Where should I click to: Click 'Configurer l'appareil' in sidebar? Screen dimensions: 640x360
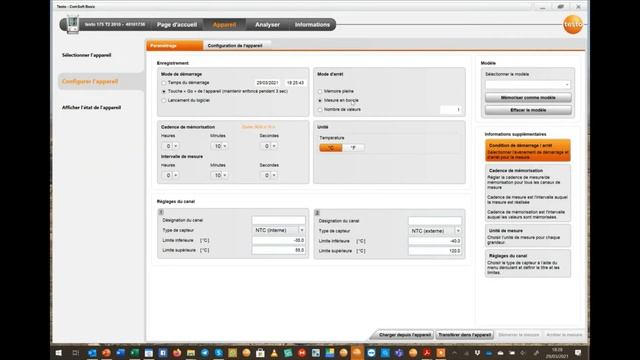[90, 82]
